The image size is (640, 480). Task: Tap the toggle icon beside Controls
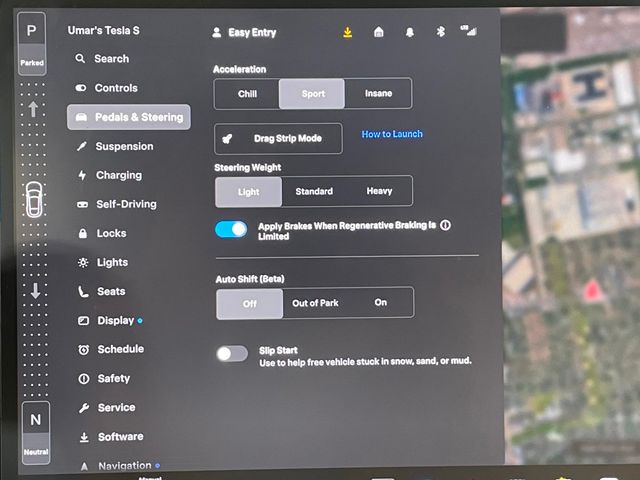(81, 88)
